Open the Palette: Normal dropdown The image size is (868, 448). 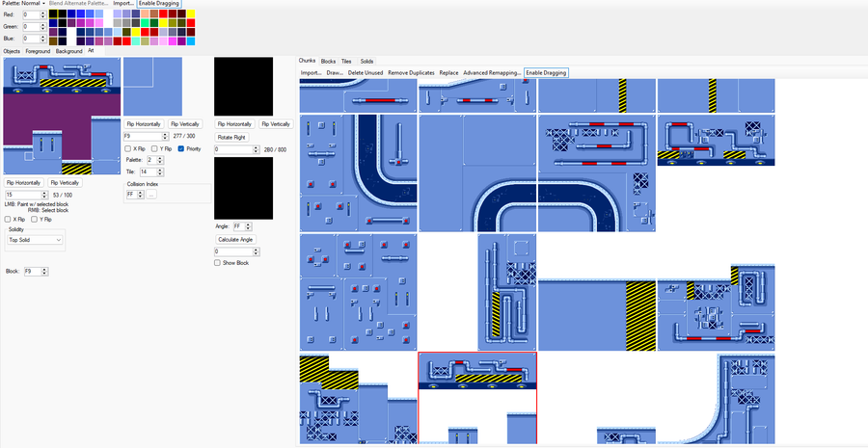[23, 3]
